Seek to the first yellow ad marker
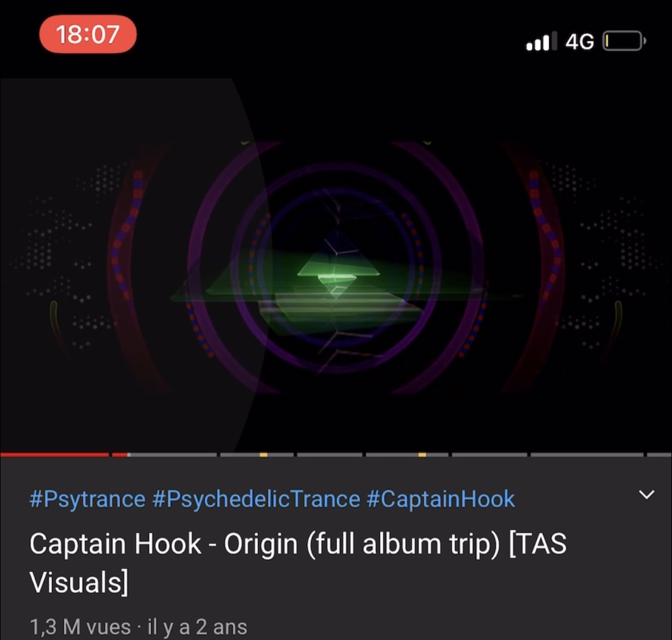 tap(263, 454)
